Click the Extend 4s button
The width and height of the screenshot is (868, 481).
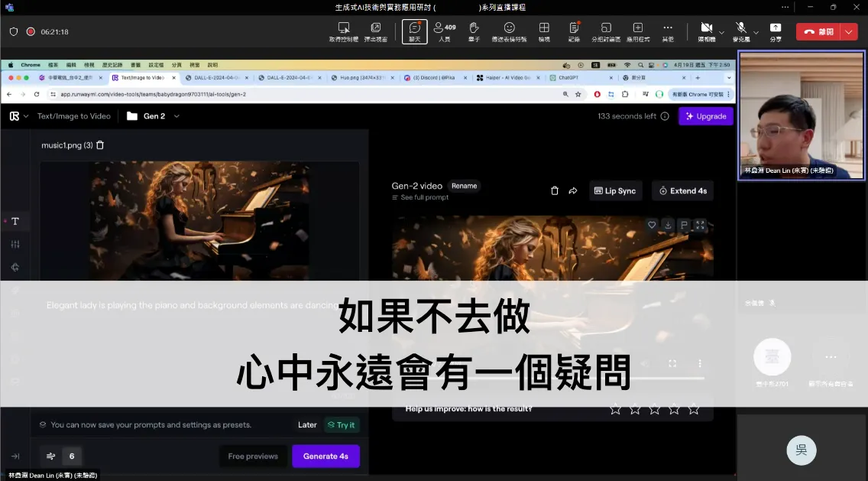682,190
